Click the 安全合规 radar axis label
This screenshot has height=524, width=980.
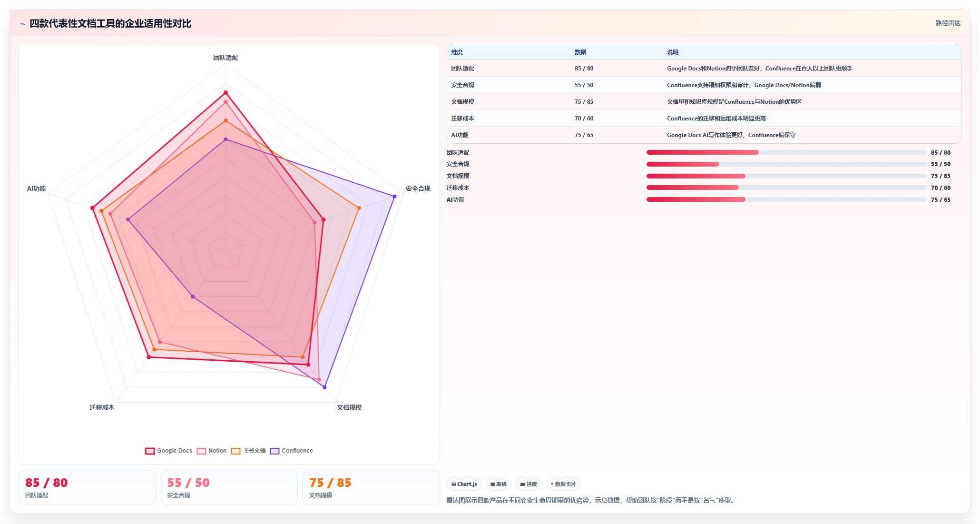pos(418,188)
